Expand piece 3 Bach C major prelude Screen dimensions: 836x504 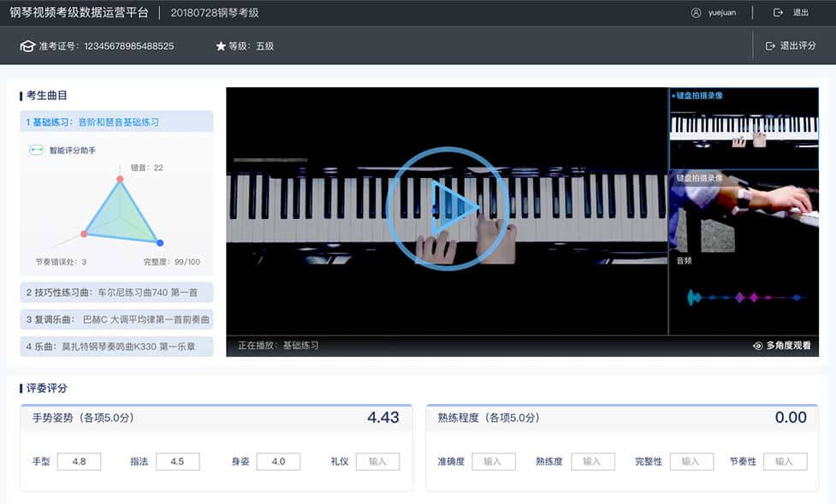pyautogui.click(x=116, y=320)
